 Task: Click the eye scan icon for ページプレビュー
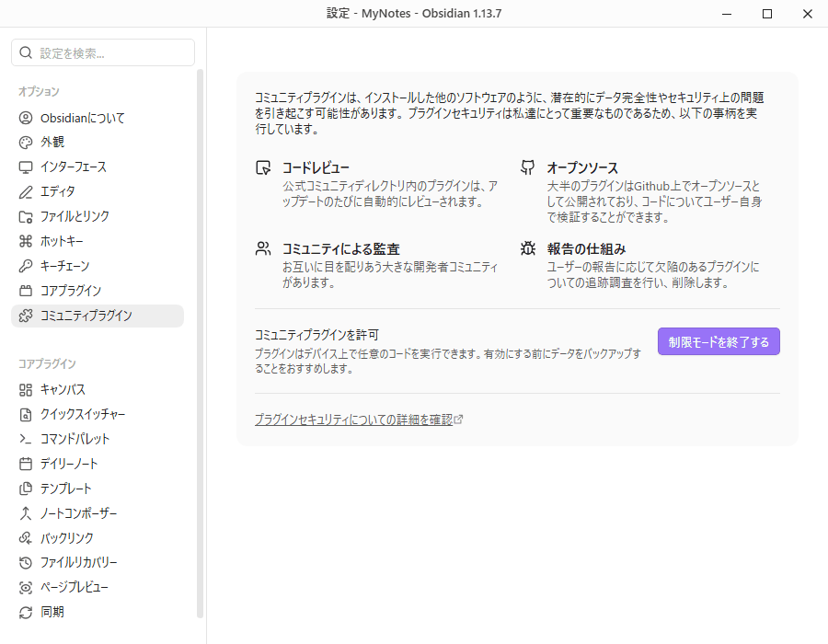26,588
